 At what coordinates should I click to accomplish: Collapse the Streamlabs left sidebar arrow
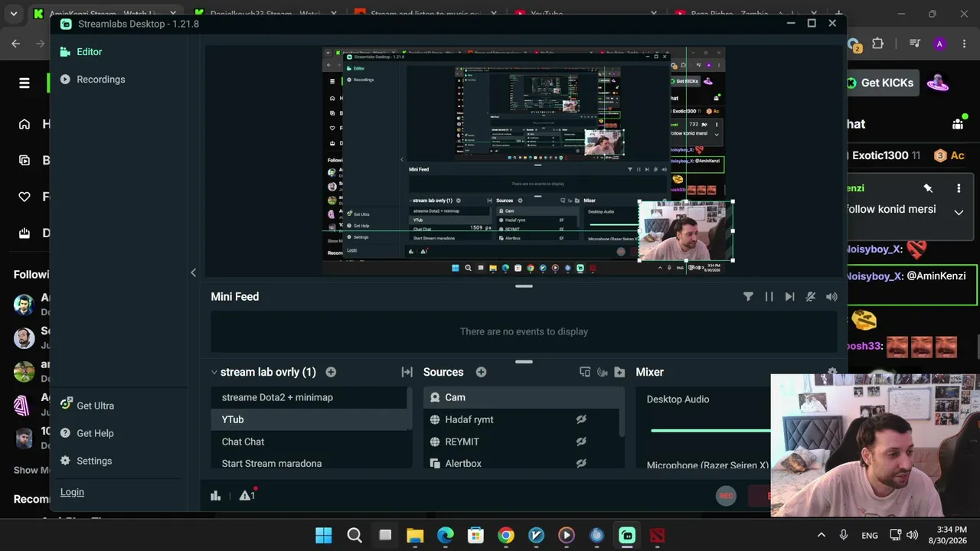coord(193,272)
